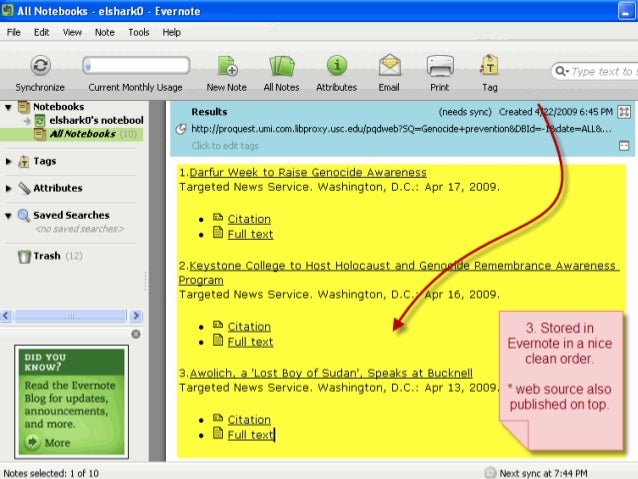
Task: Click the sidebar horizontal scrollbar thumb
Action: pyautogui.click(x=70, y=315)
